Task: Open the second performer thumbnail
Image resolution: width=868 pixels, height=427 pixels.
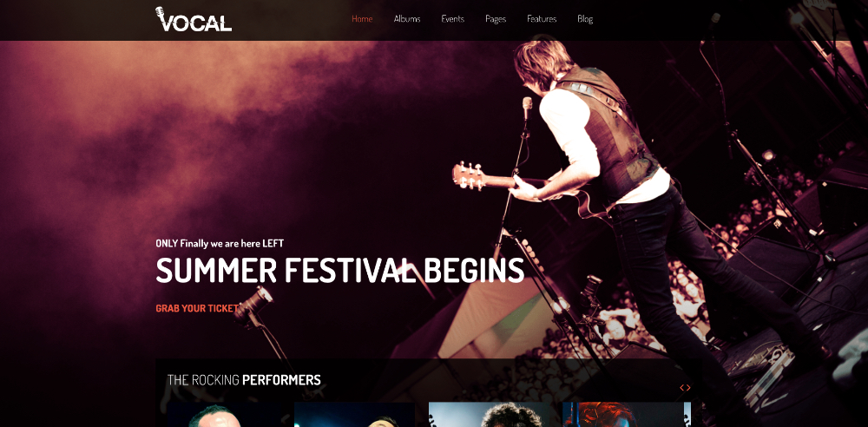Action: point(354,414)
